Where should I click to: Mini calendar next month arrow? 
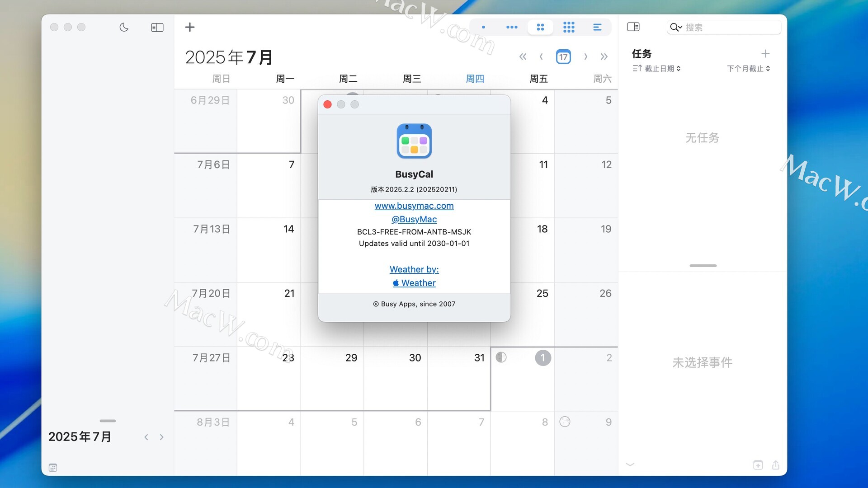click(161, 437)
